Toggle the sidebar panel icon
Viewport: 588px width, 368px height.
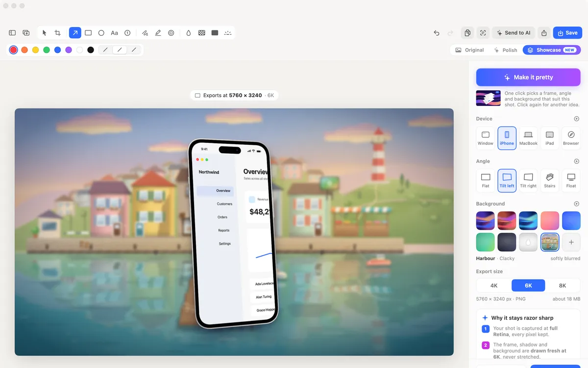point(12,33)
